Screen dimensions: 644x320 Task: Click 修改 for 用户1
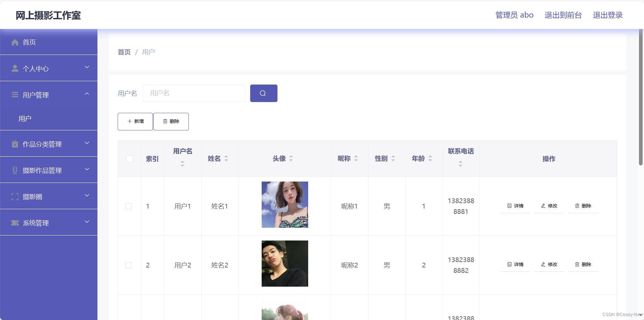click(x=549, y=206)
